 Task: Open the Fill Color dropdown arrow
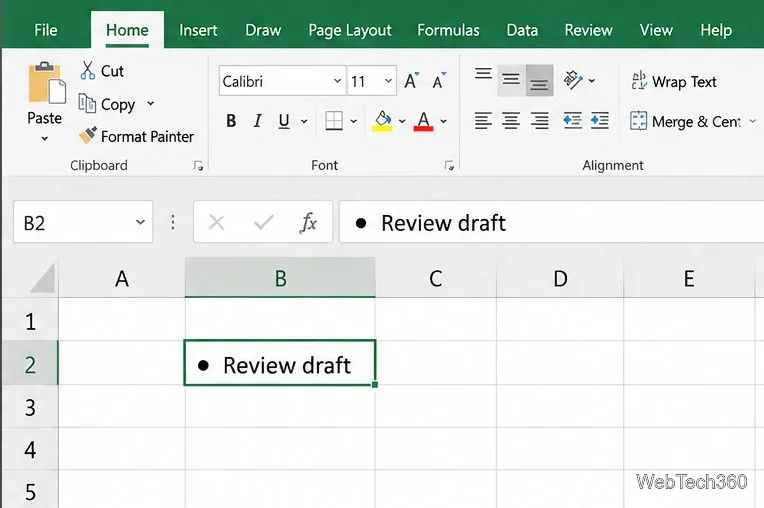click(402, 121)
